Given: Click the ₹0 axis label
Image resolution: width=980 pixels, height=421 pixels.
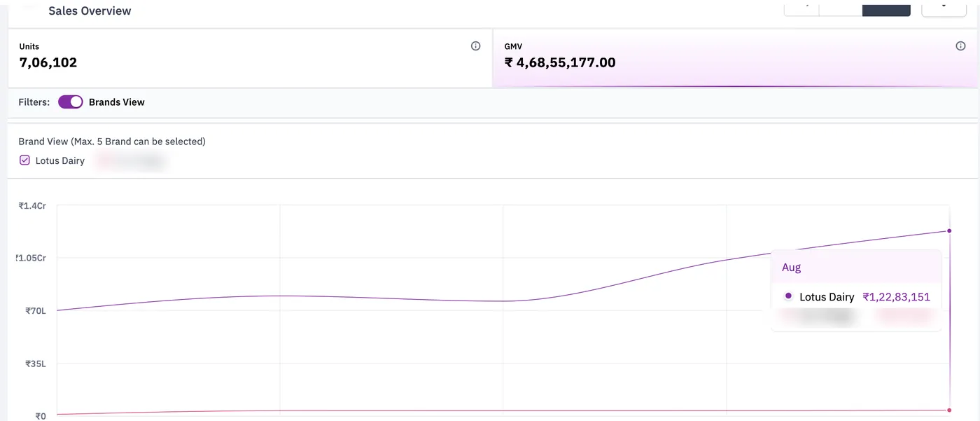Looking at the screenshot, I should coord(41,416).
